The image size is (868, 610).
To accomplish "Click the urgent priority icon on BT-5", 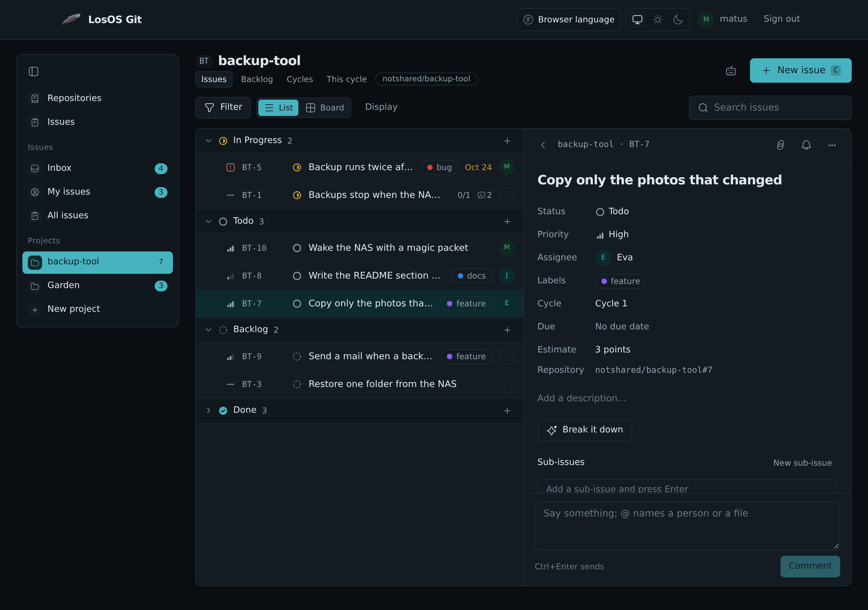I will click(230, 167).
